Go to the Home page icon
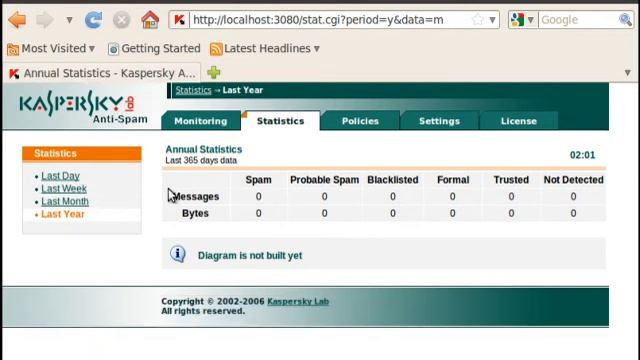 coord(150,20)
